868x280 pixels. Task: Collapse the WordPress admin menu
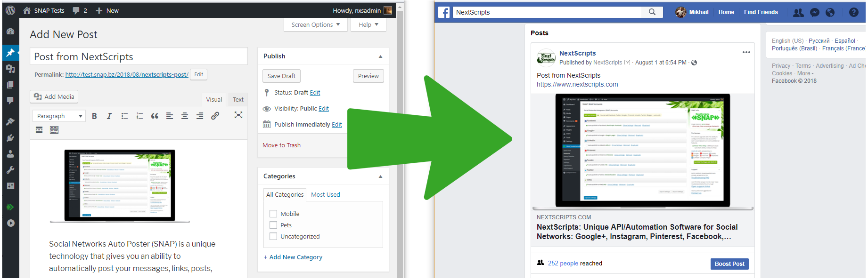10,223
